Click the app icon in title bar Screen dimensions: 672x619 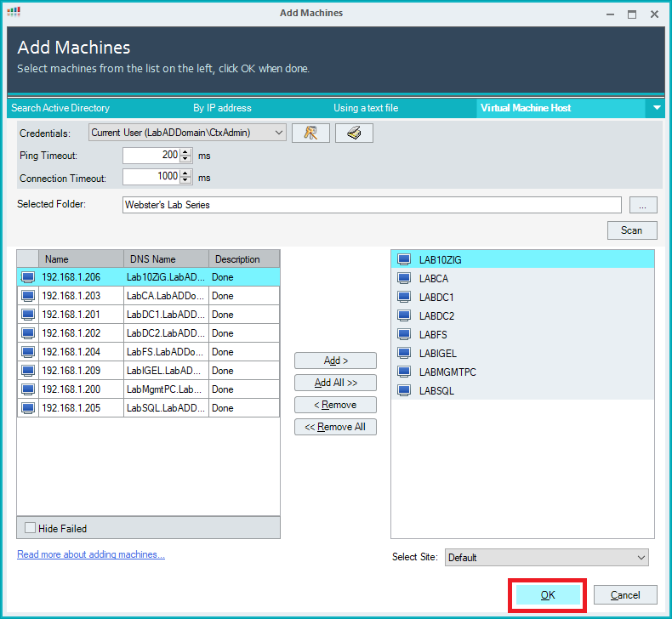[13, 13]
